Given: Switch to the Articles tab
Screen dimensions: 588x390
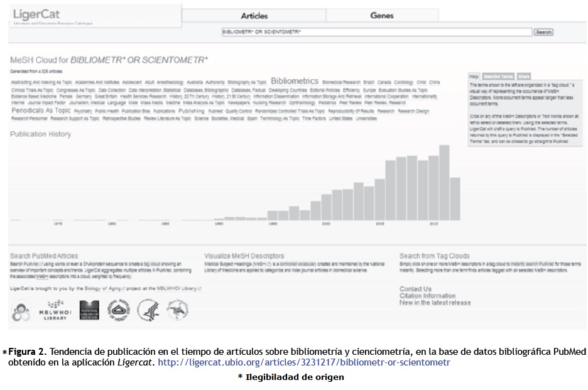Looking at the screenshot, I should 254,16.
